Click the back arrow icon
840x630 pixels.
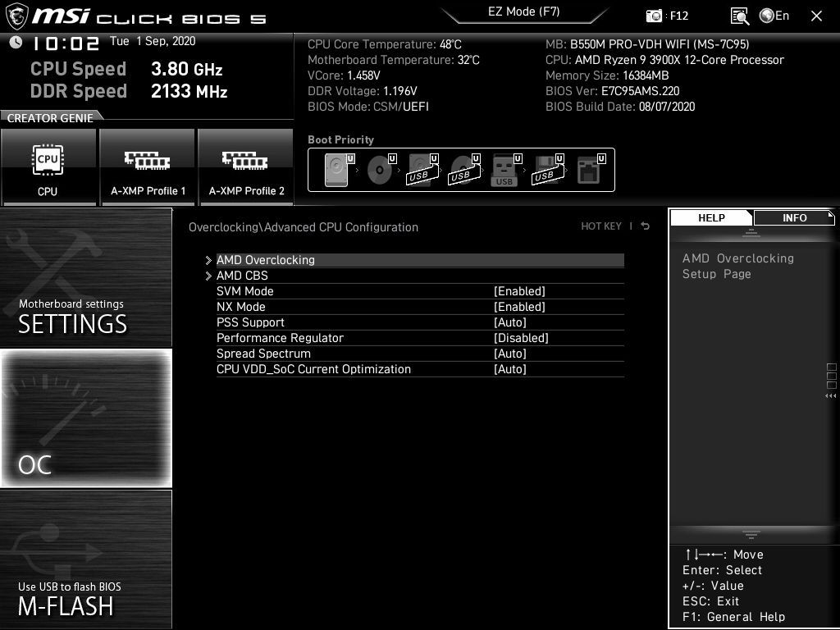pyautogui.click(x=645, y=226)
